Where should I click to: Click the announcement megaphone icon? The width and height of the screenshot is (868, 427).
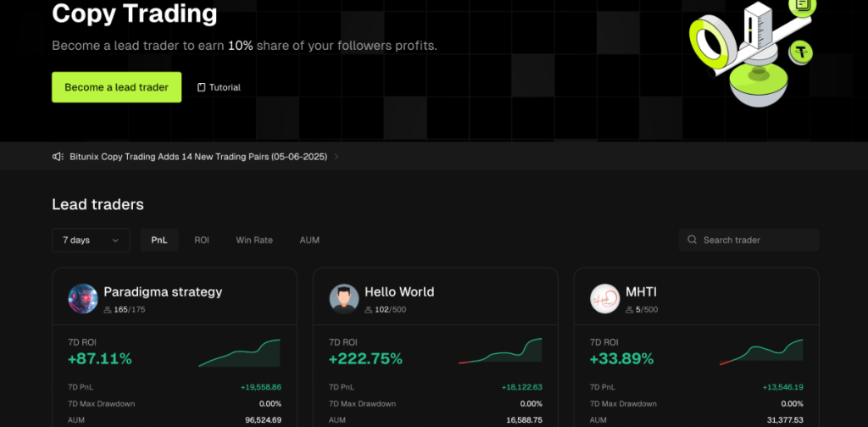(58, 157)
